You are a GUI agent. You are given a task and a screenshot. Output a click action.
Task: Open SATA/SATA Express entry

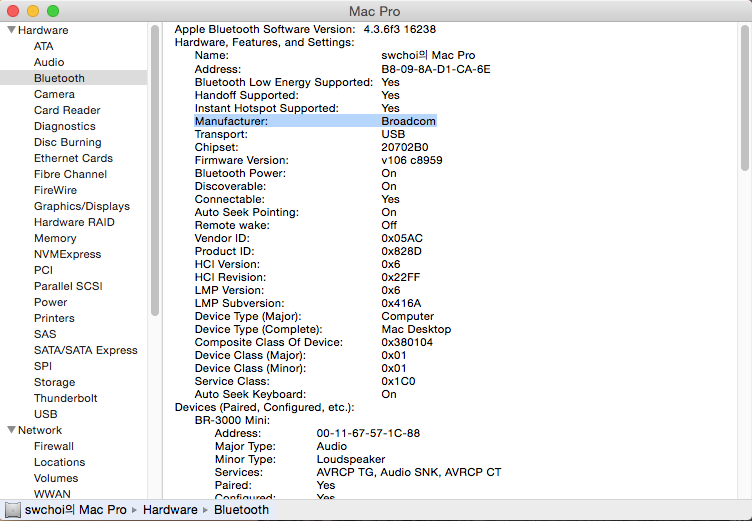pyautogui.click(x=86, y=350)
